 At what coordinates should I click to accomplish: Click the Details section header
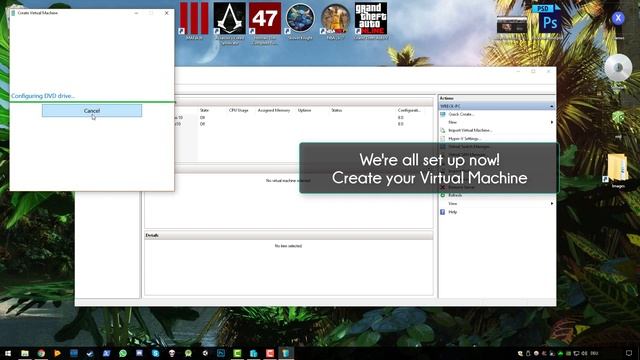point(289,236)
